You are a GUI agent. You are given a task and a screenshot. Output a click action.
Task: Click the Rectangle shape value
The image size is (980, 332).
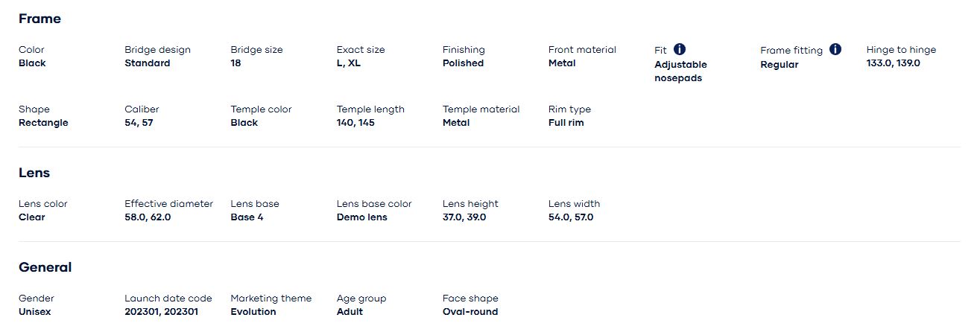tap(43, 123)
